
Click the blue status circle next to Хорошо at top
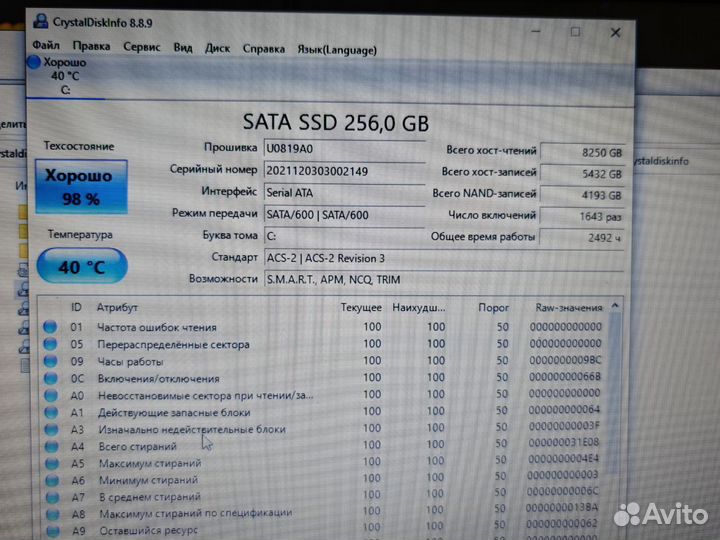click(34, 62)
